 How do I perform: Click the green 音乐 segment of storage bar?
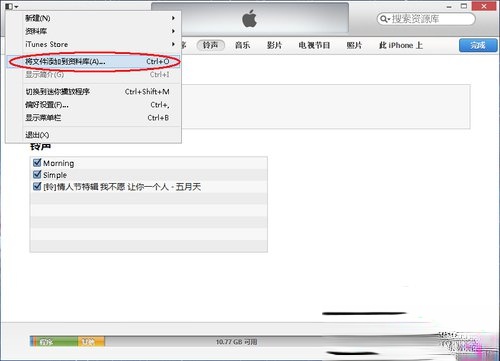pyautogui.click(x=56, y=342)
